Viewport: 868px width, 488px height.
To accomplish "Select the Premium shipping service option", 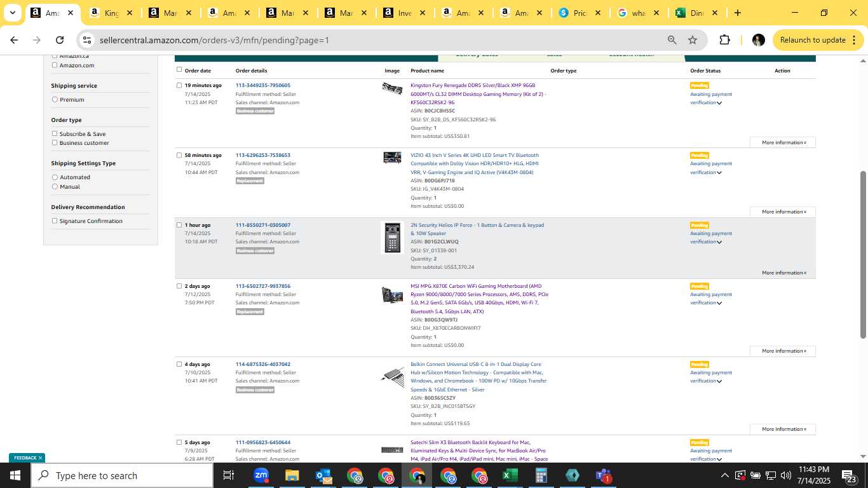I will point(55,100).
